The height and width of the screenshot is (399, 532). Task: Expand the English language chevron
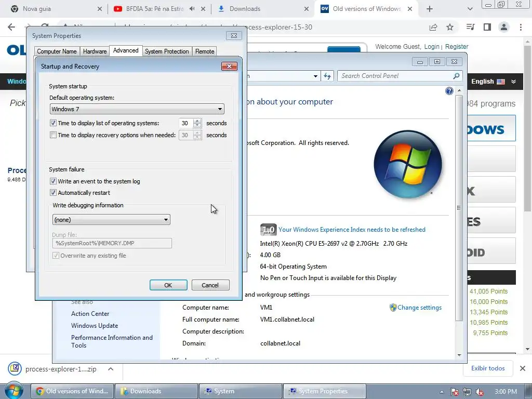point(513,82)
